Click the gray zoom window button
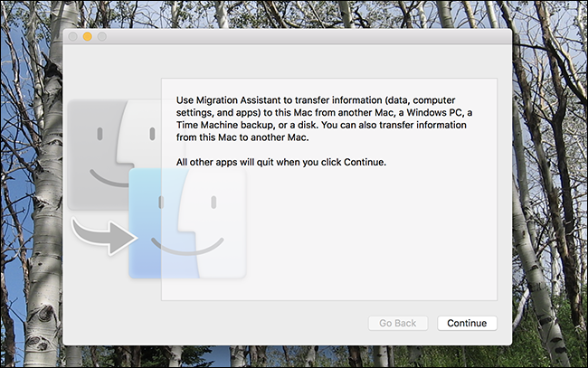Image resolution: width=588 pixels, height=368 pixels. [102, 36]
